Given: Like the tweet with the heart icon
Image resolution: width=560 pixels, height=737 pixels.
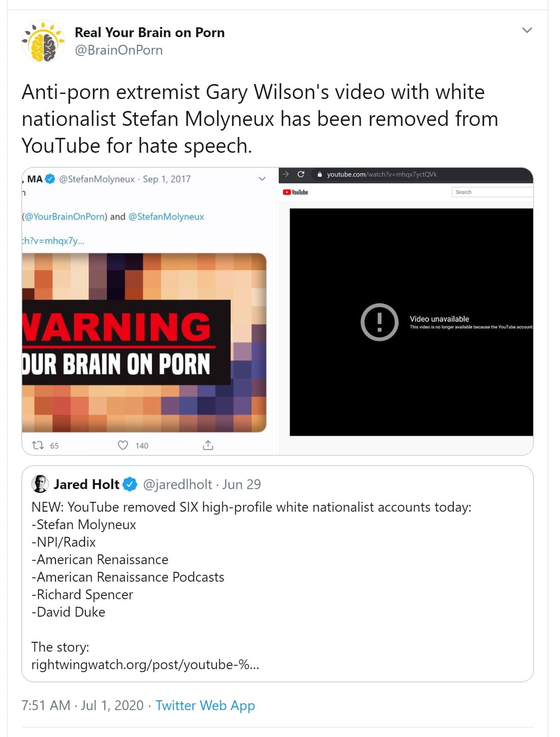Looking at the screenshot, I should click(123, 446).
